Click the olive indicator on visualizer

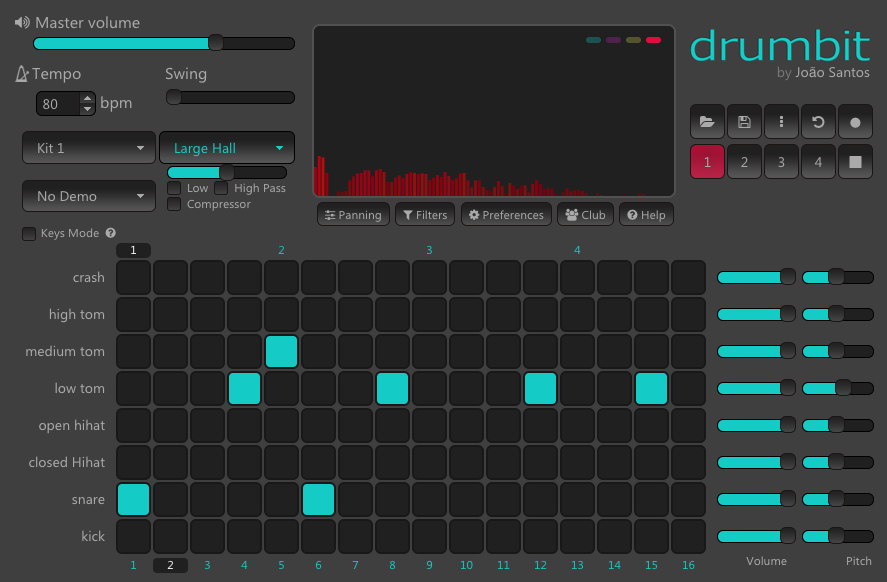(x=634, y=40)
